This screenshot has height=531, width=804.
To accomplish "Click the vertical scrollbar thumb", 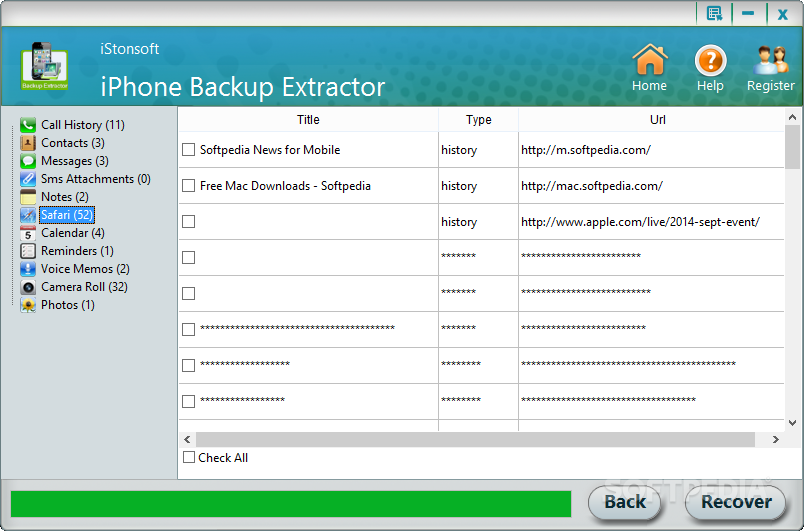I will [x=792, y=147].
